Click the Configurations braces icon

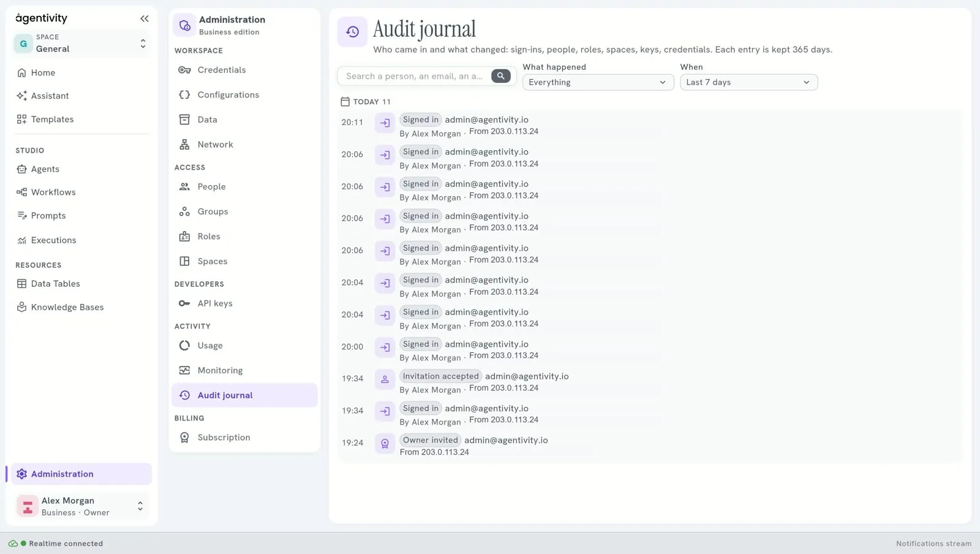coord(184,95)
